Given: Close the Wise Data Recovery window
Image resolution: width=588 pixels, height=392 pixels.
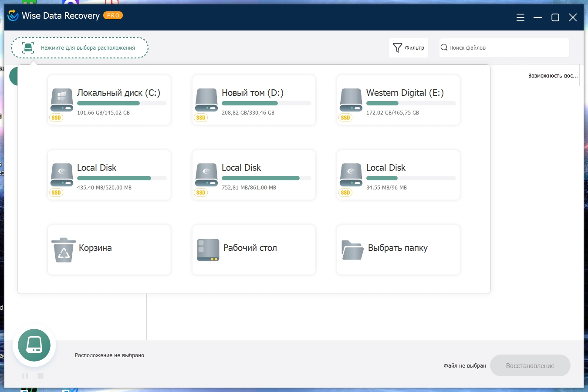Looking at the screenshot, I should pyautogui.click(x=573, y=17).
